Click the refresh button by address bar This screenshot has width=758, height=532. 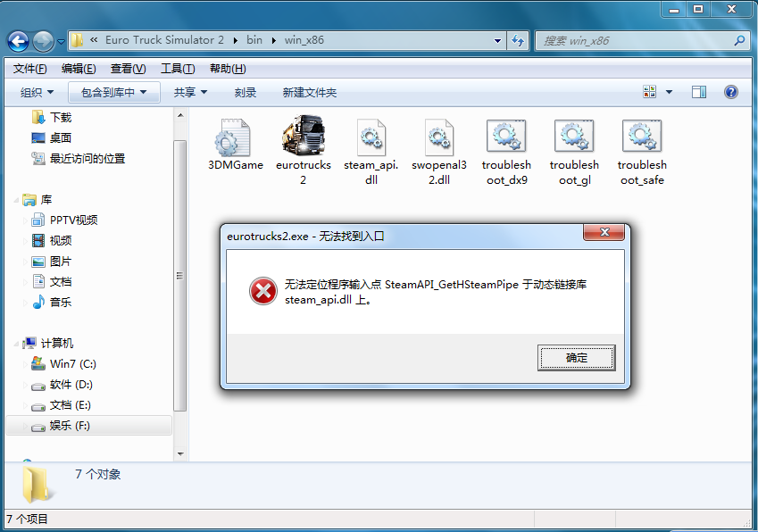coord(518,40)
